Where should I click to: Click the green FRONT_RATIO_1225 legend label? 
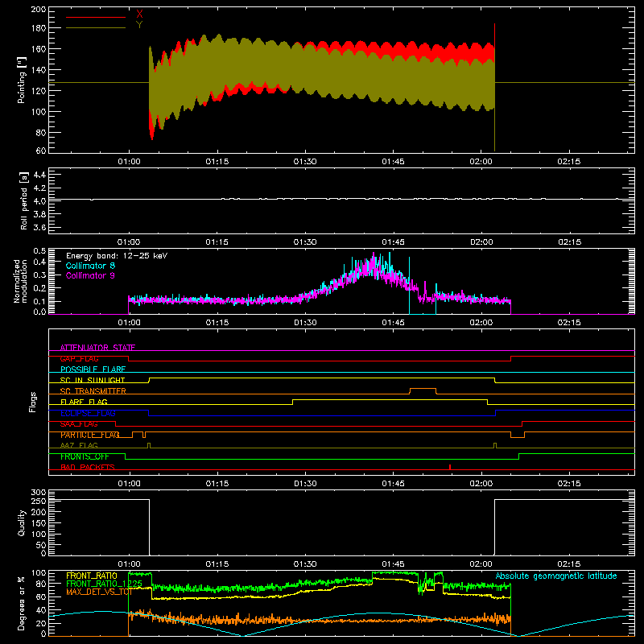(104, 584)
